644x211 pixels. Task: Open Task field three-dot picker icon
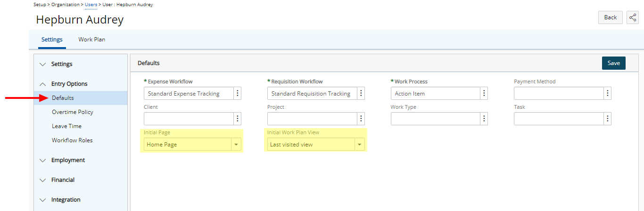click(608, 119)
